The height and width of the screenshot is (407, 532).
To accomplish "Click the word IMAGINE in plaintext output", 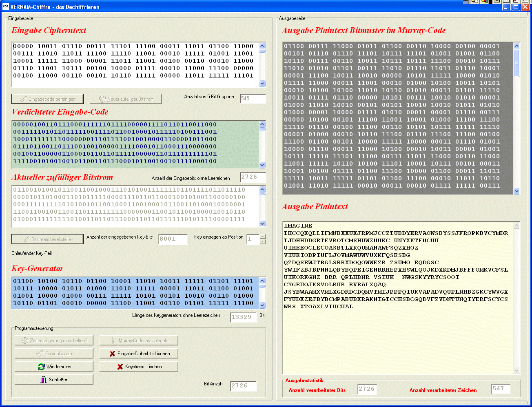I will tap(298, 226).
